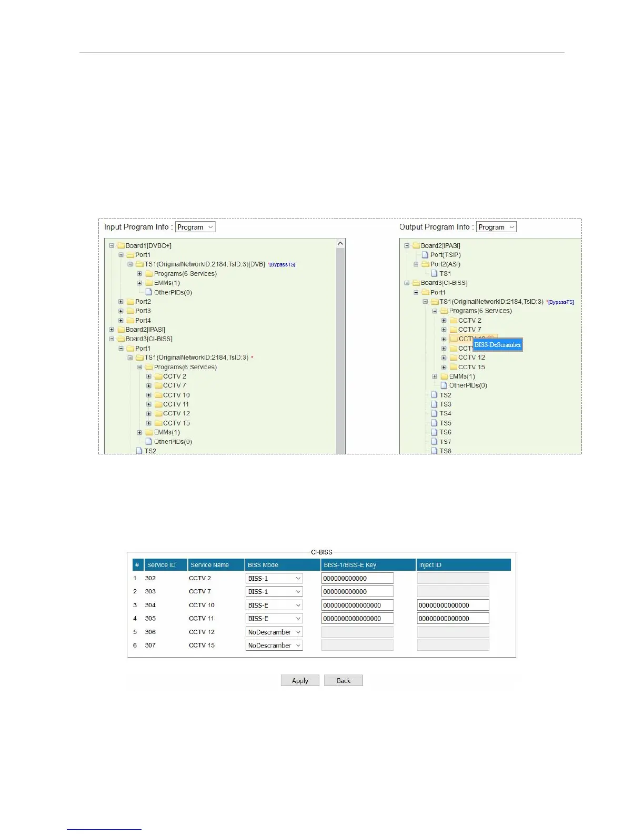
Task: Expand the Port2 node in input tree
Action: point(121,302)
